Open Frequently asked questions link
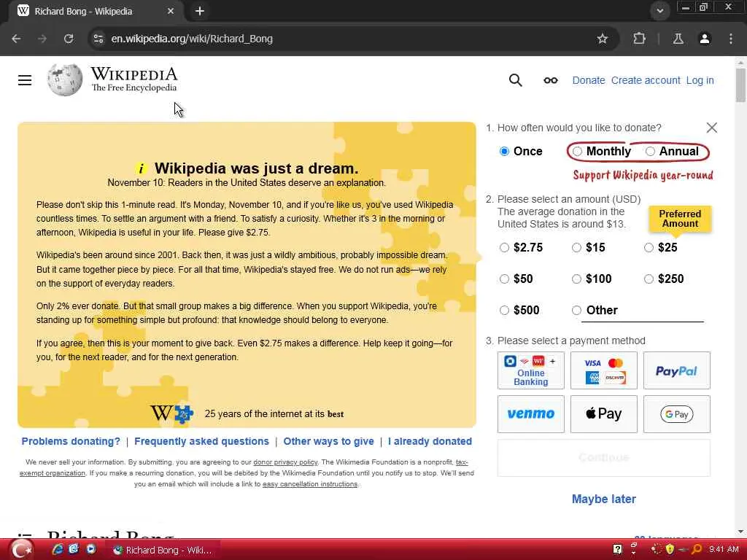 click(x=201, y=441)
